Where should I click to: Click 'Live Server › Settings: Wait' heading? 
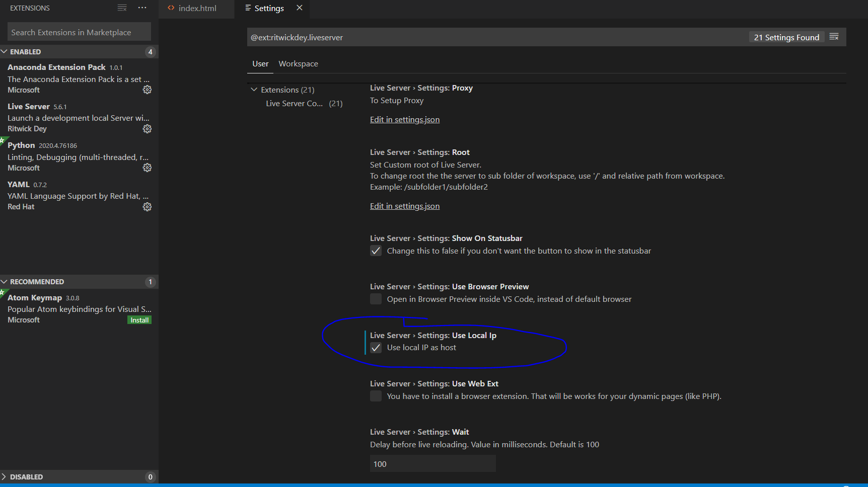click(419, 432)
